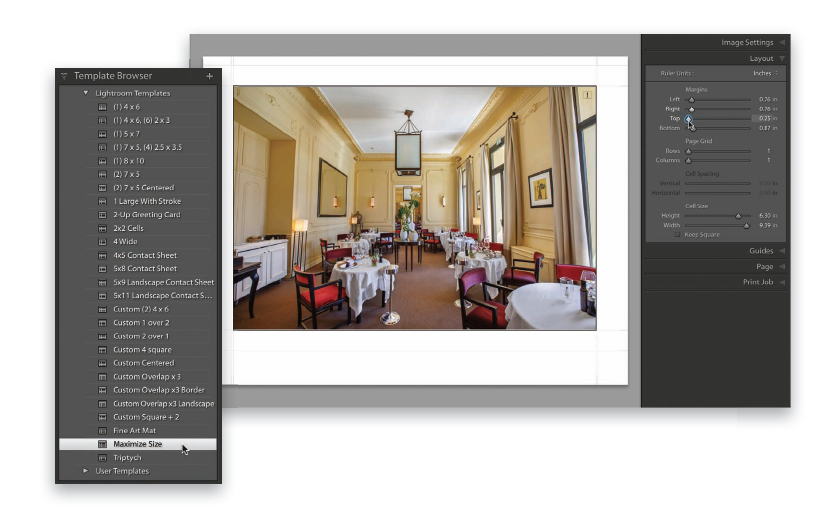Click the Top margin slider handle
826x528 pixels.
pos(689,118)
